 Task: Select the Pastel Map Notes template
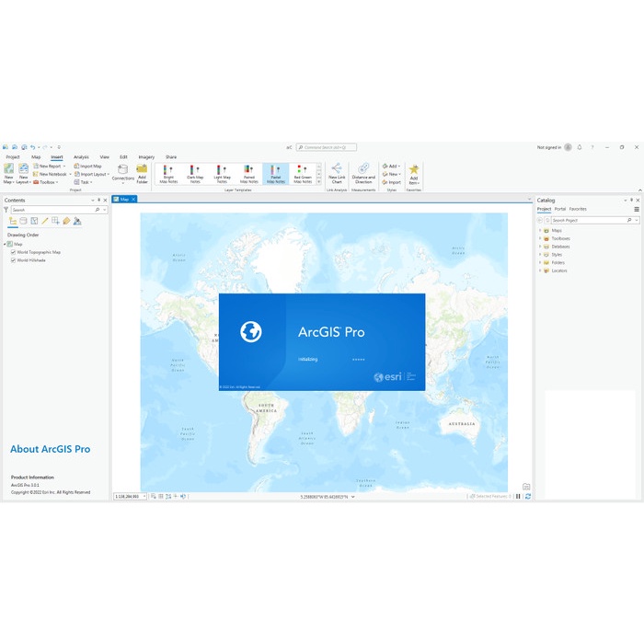point(276,174)
